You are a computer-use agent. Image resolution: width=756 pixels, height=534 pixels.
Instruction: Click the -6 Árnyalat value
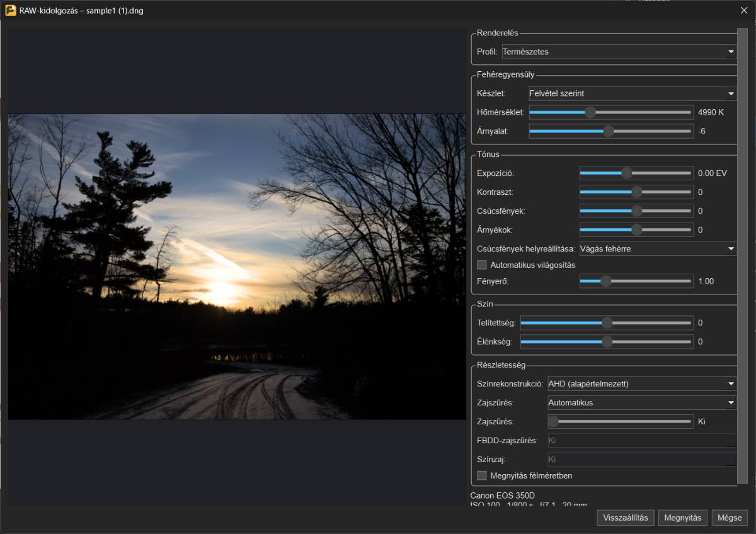702,131
